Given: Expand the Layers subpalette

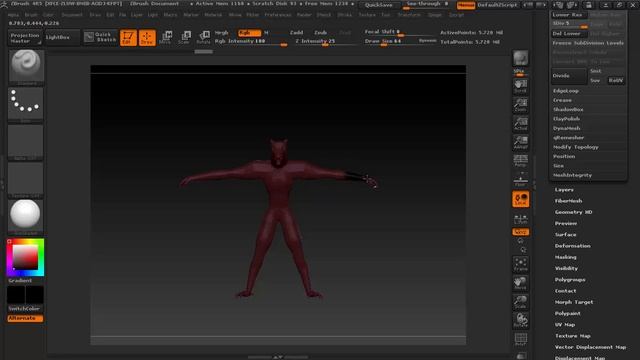Looking at the screenshot, I should (x=564, y=190).
